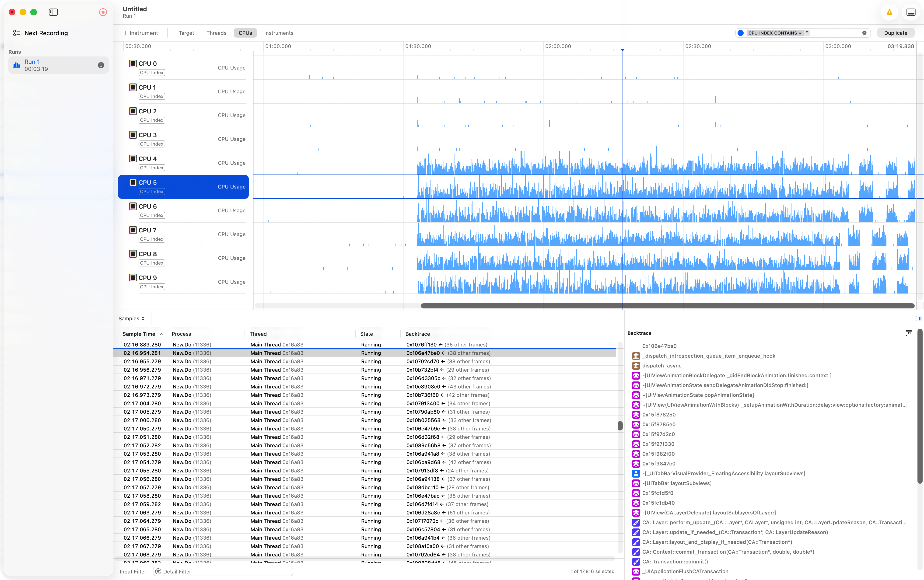The height and width of the screenshot is (580, 924).
Task: Click the add Instrument button
Action: click(x=140, y=33)
